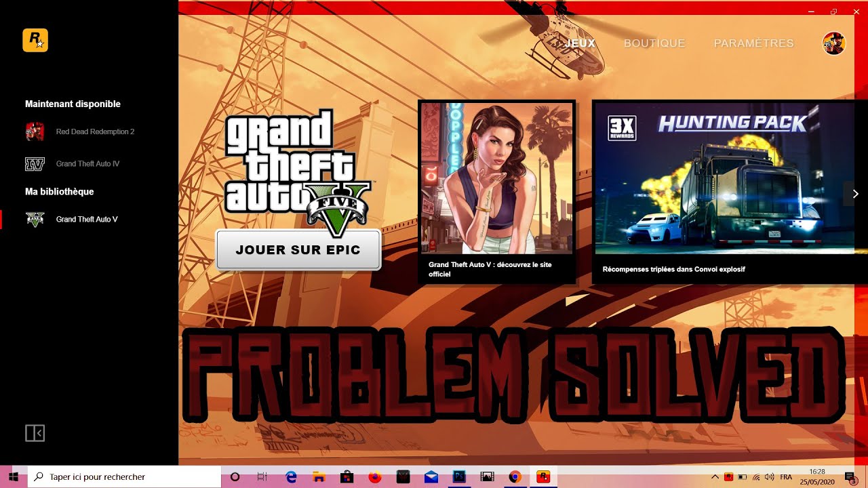The width and height of the screenshot is (868, 488).
Task: Minimize the Rockstar launcher window
Action: coord(812,12)
